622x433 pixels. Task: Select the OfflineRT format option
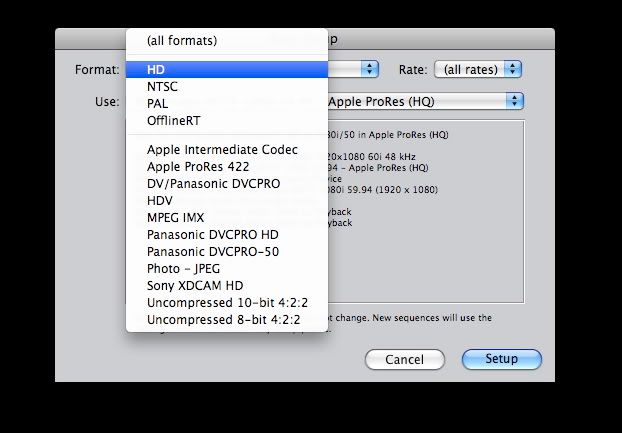(227, 121)
